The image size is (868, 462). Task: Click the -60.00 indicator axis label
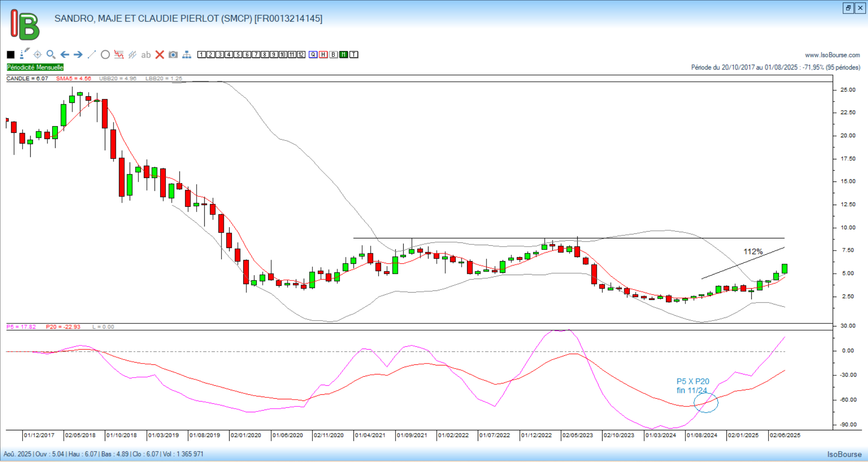click(848, 400)
